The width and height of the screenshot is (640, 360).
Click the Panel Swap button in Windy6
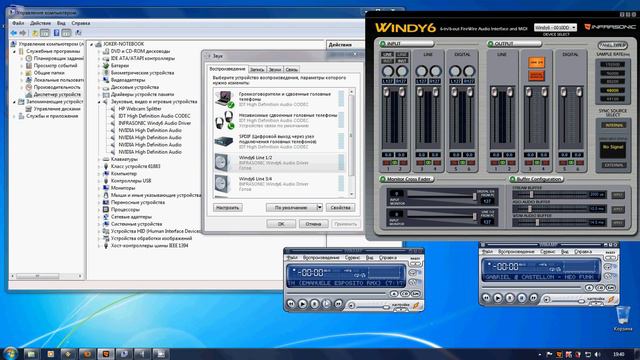[612, 45]
